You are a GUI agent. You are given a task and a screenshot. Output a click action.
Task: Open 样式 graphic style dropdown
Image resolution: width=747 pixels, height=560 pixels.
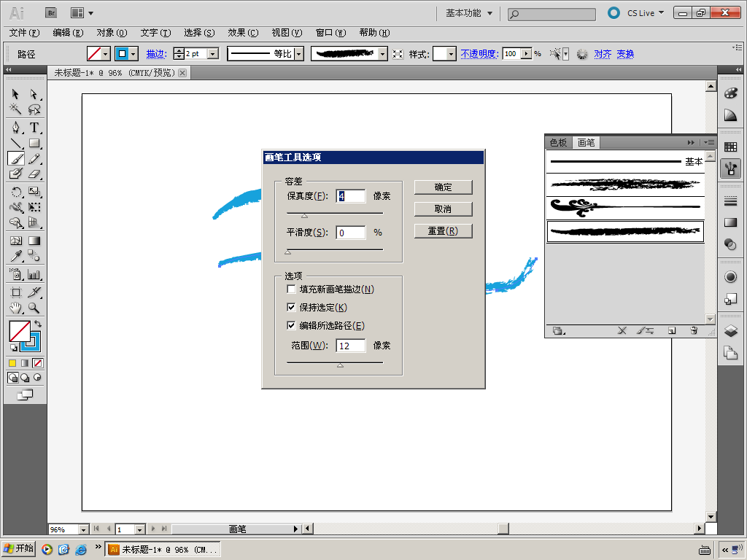[451, 54]
